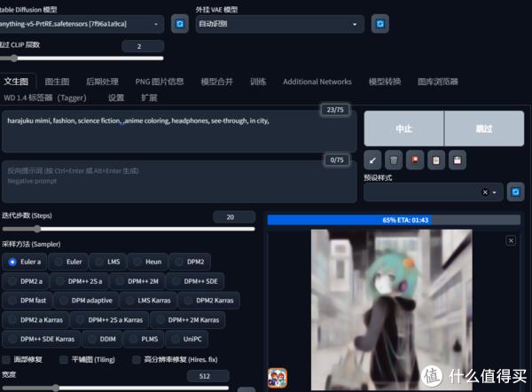Click the cartoon app icon near preview
The width and height of the screenshot is (532, 392).
(x=278, y=378)
